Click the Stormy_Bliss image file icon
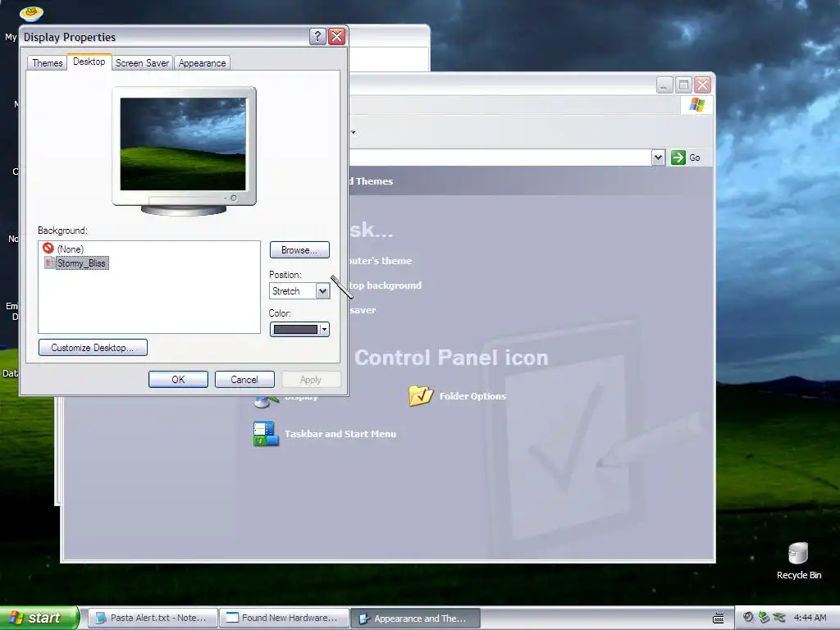 pyautogui.click(x=48, y=262)
